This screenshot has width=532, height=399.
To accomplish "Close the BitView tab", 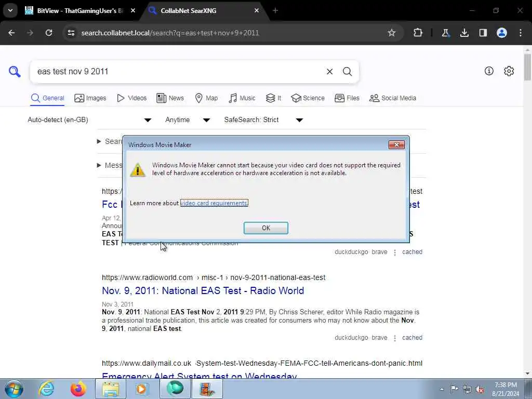I will (x=133, y=11).
